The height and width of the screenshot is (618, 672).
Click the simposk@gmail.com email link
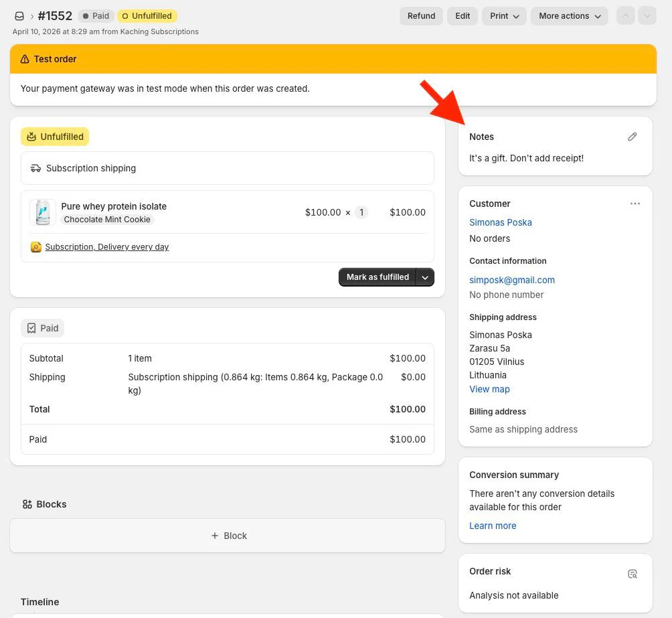tap(512, 280)
